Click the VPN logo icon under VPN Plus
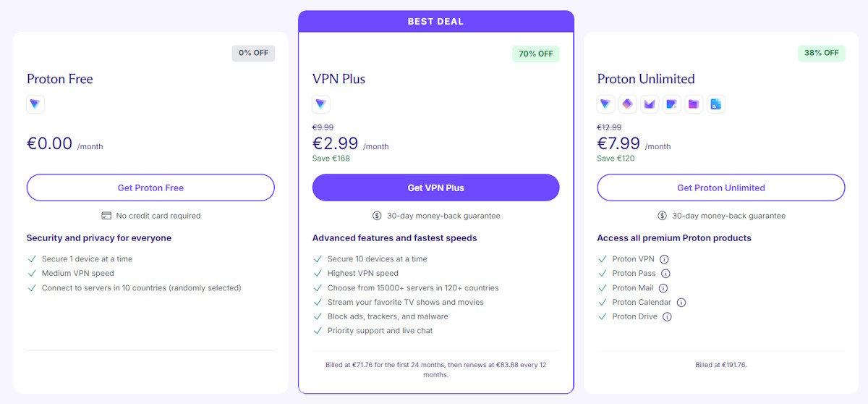868x404 pixels. pyautogui.click(x=321, y=104)
